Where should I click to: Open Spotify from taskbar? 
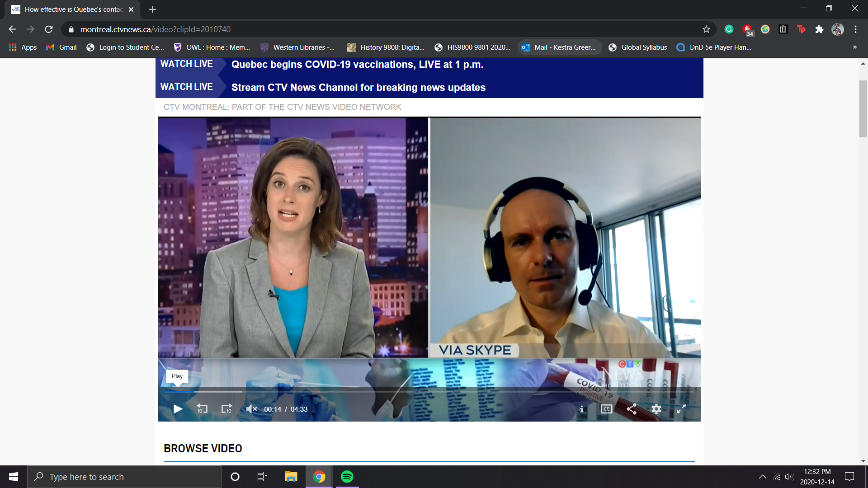347,477
